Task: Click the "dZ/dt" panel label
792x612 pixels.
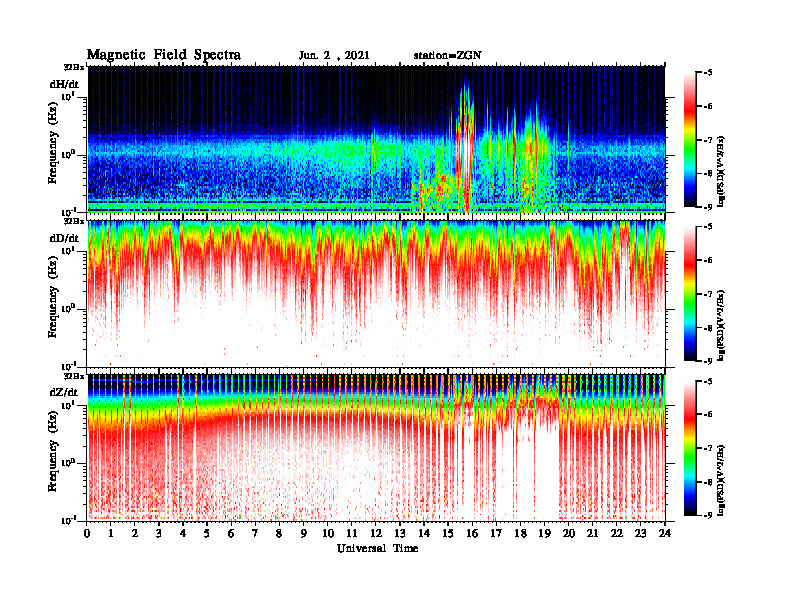Action: click(x=64, y=392)
